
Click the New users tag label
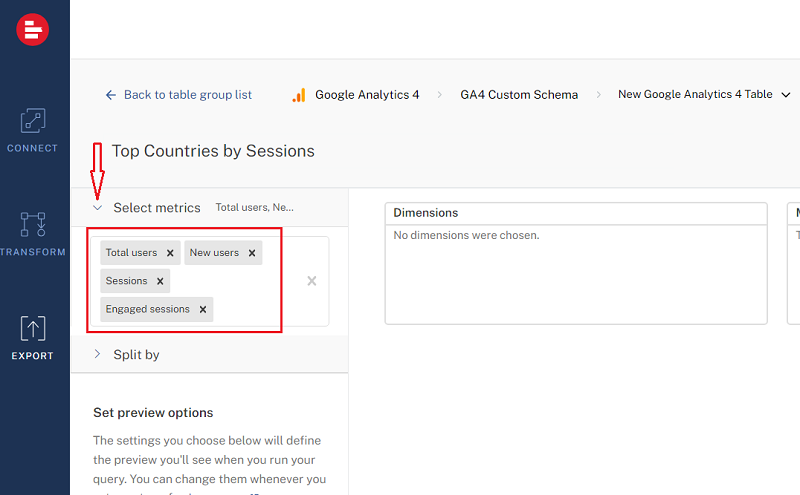pos(214,253)
